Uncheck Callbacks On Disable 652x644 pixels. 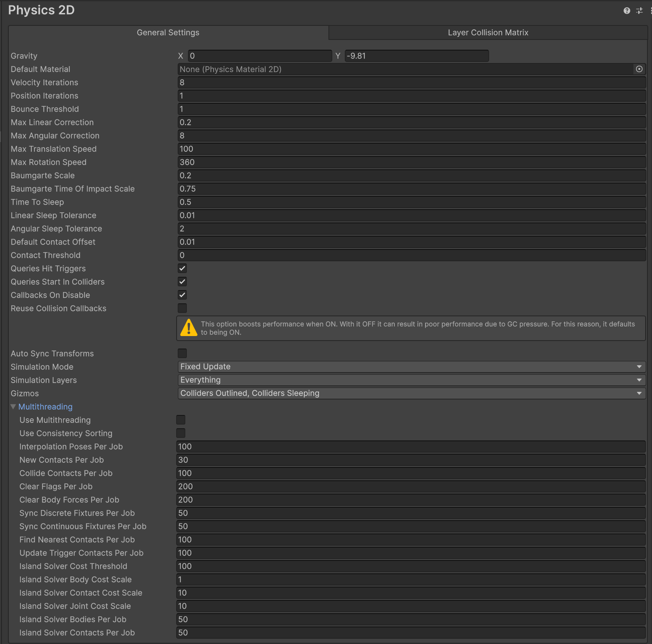(182, 295)
